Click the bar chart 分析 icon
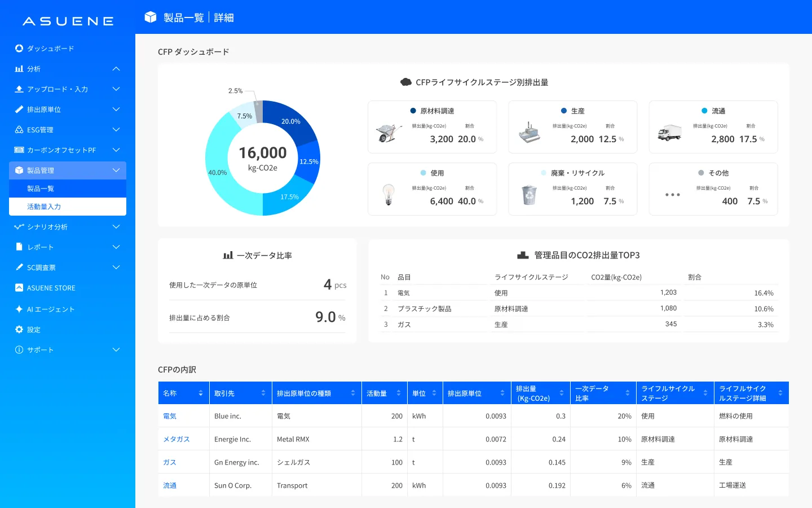Screen dimensions: 812x508 point(19,69)
